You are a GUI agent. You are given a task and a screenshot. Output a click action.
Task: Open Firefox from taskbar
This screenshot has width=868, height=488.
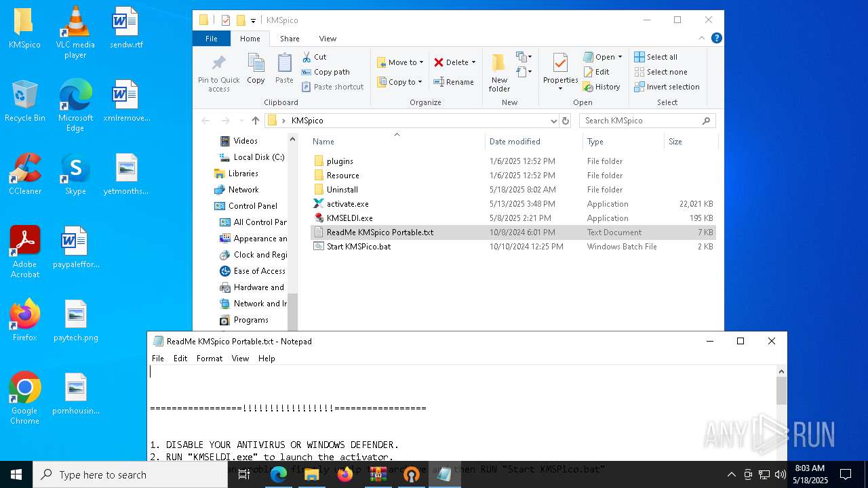click(345, 474)
